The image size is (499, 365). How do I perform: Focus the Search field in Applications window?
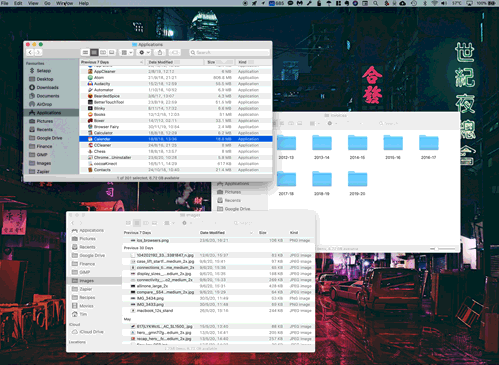tap(229, 52)
